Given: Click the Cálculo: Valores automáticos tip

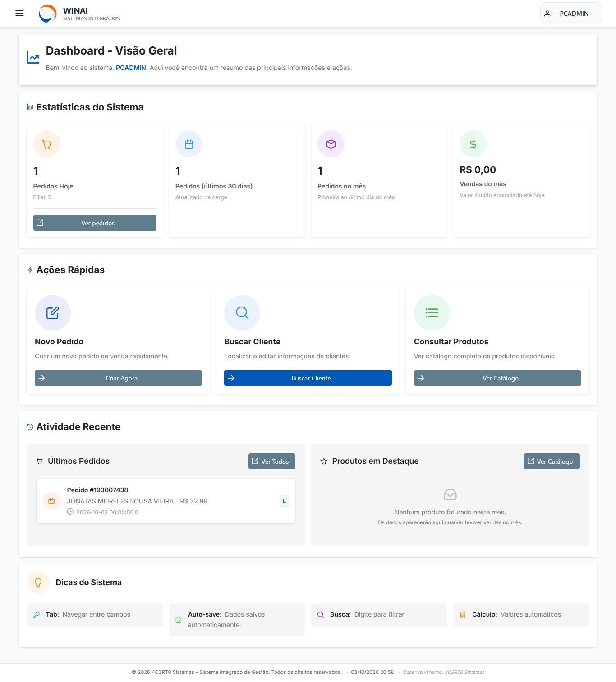Looking at the screenshot, I should coord(521,614).
